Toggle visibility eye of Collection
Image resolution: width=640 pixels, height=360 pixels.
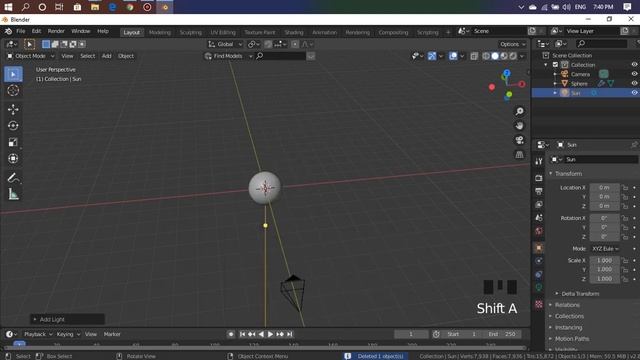click(x=634, y=64)
